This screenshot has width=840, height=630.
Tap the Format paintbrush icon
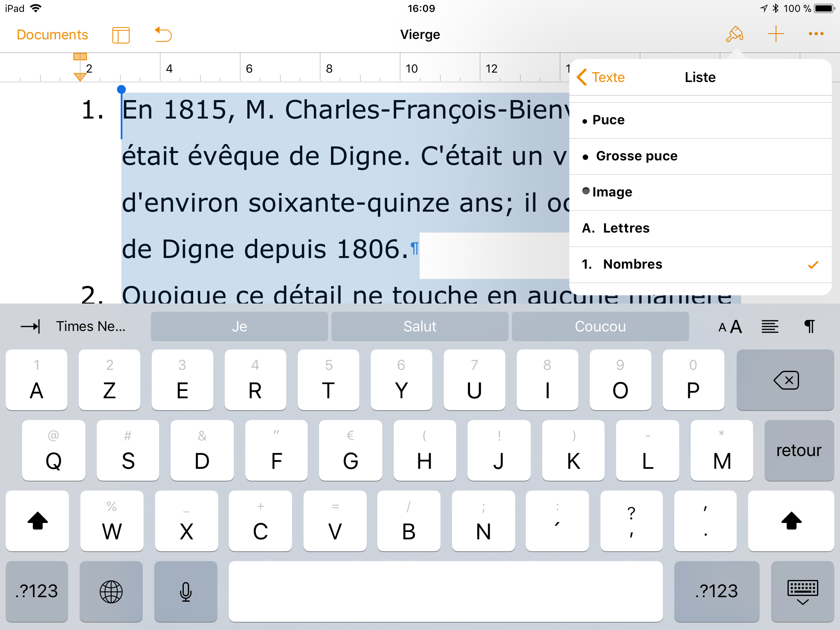[x=734, y=34]
